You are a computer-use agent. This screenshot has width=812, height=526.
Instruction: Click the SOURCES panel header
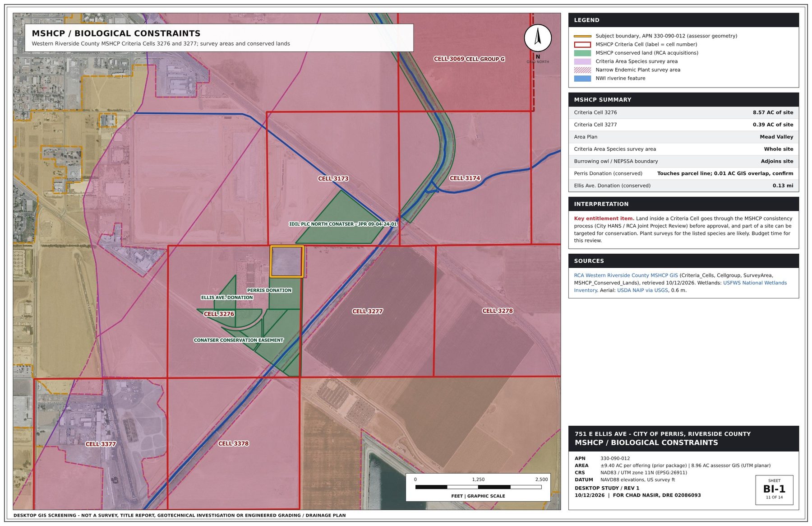pos(683,261)
